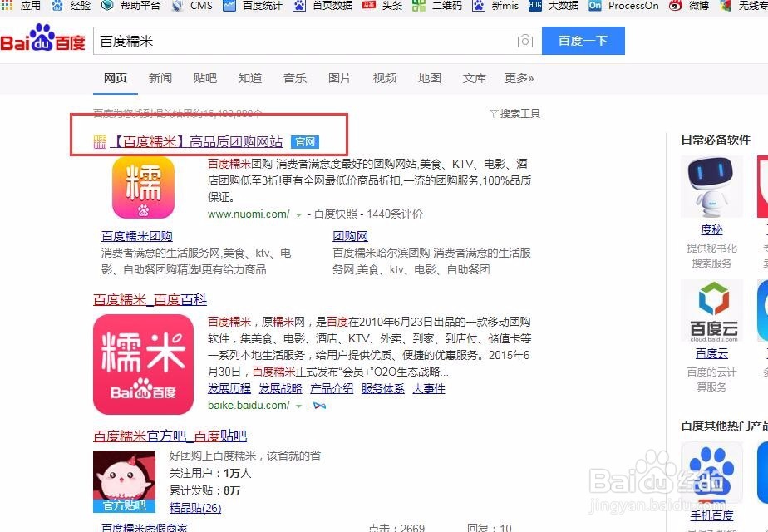Viewport: 768px width, 532px height.
Task: Click the 百度一下 search button
Action: [x=583, y=41]
